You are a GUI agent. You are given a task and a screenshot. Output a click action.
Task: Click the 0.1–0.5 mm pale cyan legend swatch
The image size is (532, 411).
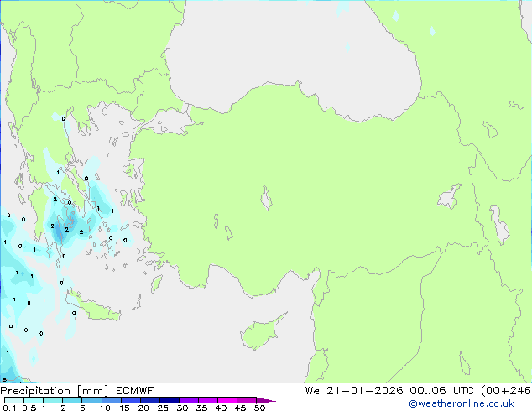coord(14,400)
